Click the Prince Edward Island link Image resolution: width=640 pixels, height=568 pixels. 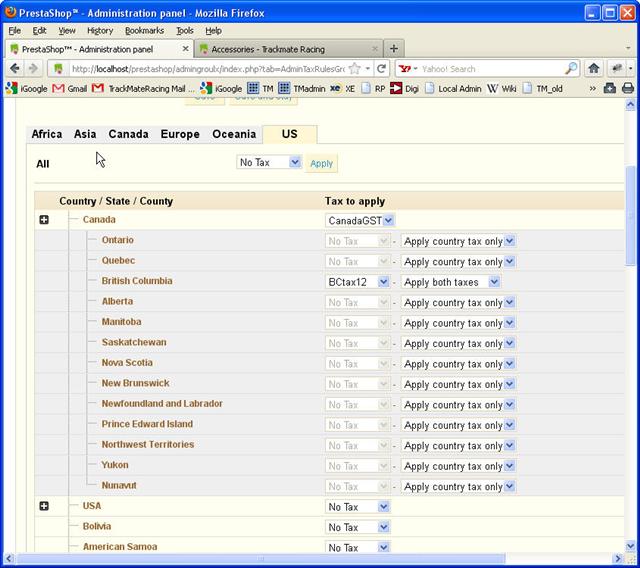pos(147,424)
